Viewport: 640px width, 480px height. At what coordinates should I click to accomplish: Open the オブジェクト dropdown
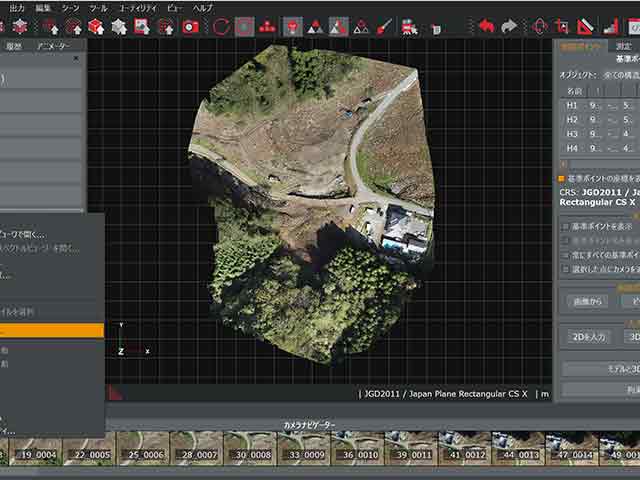pos(621,75)
